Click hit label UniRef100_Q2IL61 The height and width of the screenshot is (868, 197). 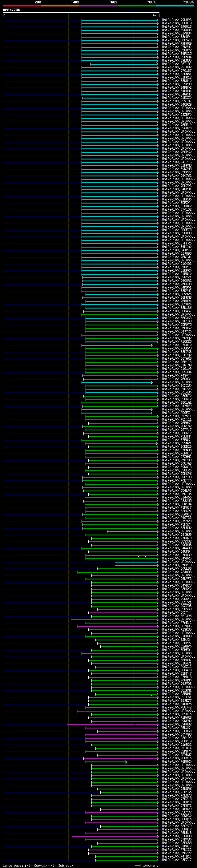(177, 697)
